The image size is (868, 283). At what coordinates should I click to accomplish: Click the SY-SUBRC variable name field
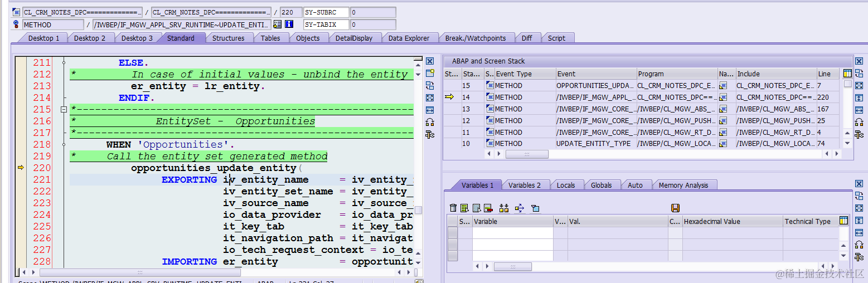[x=326, y=12]
